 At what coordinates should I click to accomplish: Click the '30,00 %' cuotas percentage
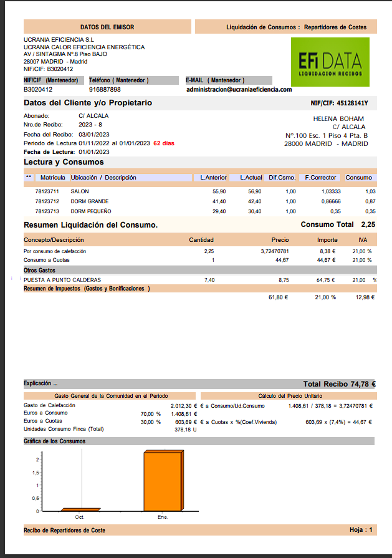coord(151,422)
